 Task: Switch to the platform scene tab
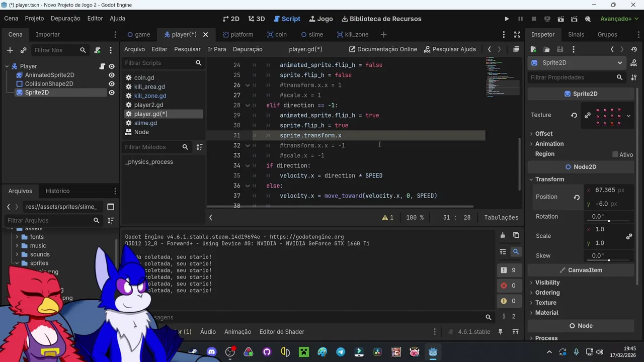(238, 34)
